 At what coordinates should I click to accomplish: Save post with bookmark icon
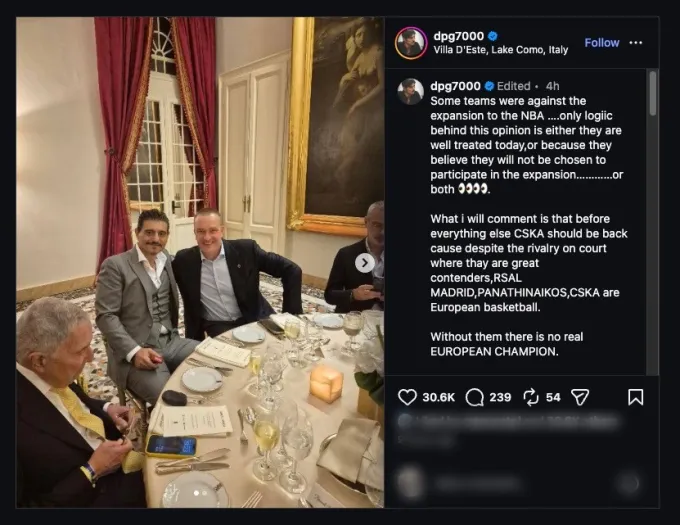point(635,397)
